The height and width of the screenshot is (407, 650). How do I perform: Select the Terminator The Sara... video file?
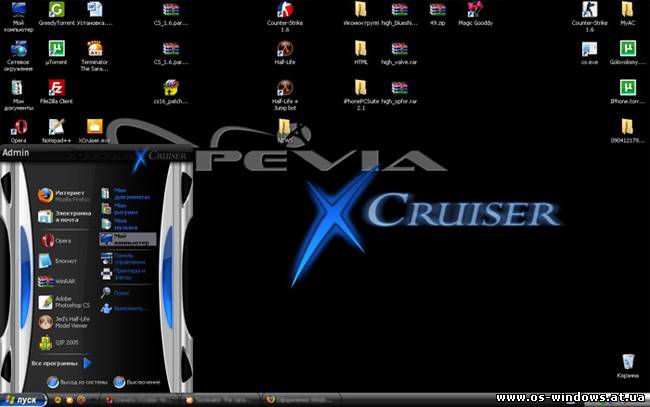click(x=95, y=56)
